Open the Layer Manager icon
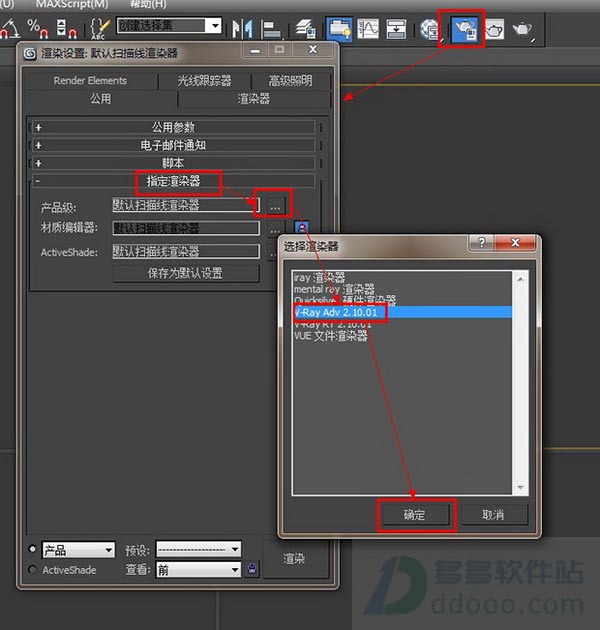This screenshot has width=600, height=630. (x=305, y=29)
